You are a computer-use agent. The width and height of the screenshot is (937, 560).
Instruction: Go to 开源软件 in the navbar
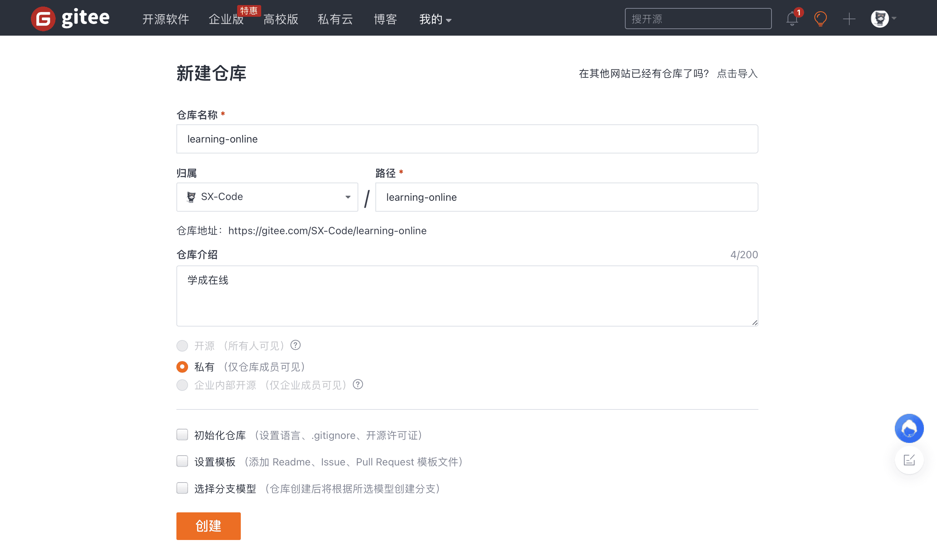tap(165, 19)
